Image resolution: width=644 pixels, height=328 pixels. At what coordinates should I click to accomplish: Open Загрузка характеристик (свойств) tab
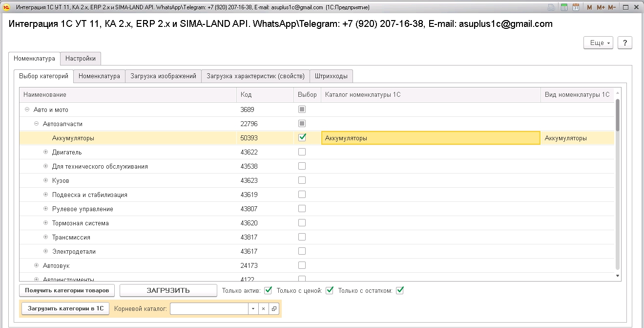pyautogui.click(x=255, y=76)
